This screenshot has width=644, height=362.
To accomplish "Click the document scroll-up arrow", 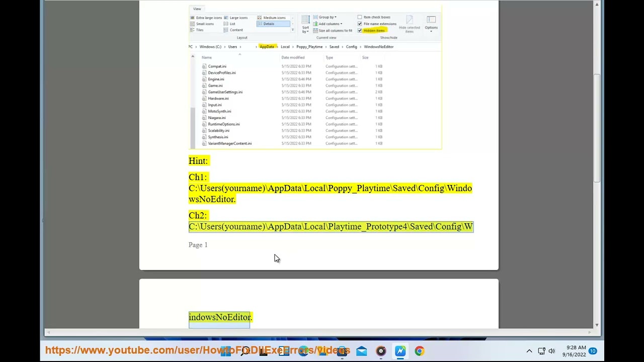I will pos(597,4).
